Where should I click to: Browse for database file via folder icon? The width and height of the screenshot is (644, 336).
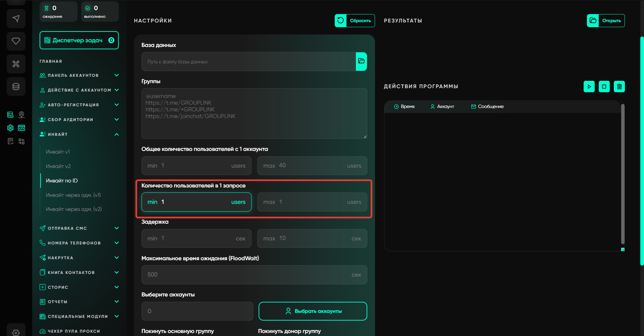361,61
